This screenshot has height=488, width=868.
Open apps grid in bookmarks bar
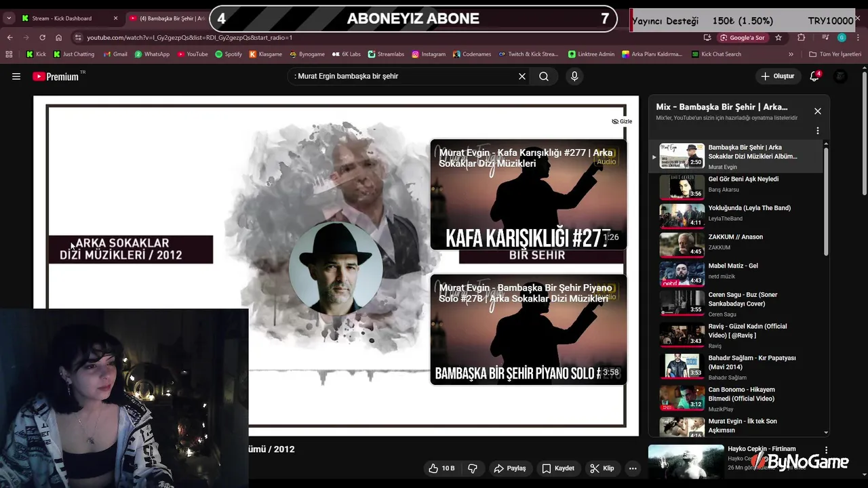pos(9,54)
